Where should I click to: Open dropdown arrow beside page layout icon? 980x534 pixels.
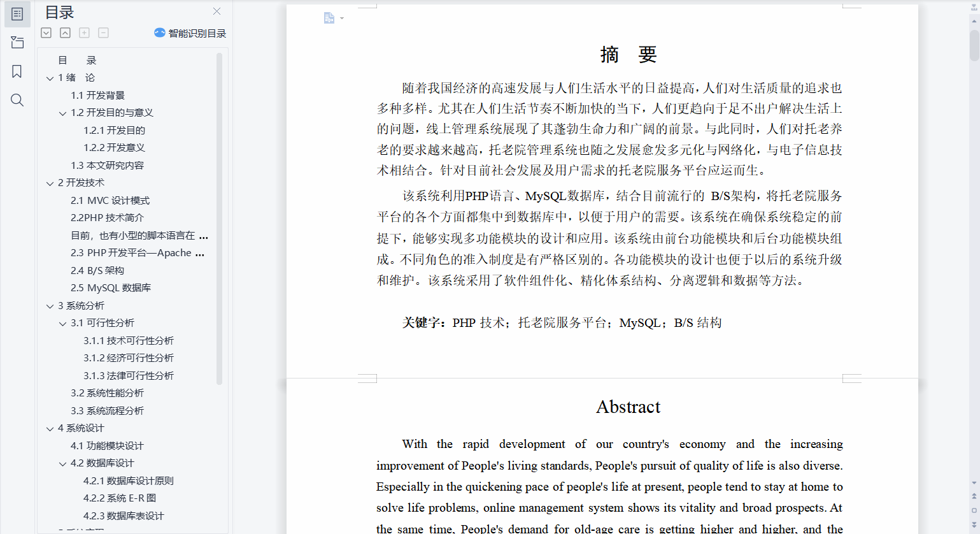click(342, 18)
